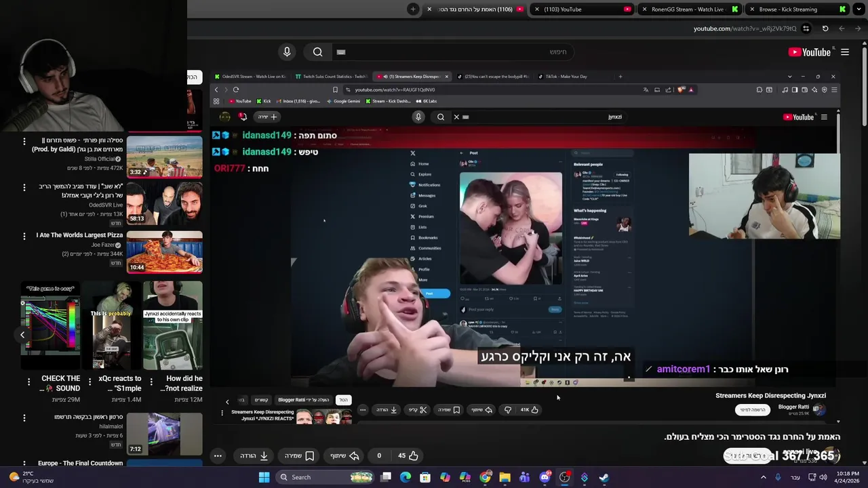Click the inner video's clip (קליפ) button
The image size is (868, 488).
418,409
